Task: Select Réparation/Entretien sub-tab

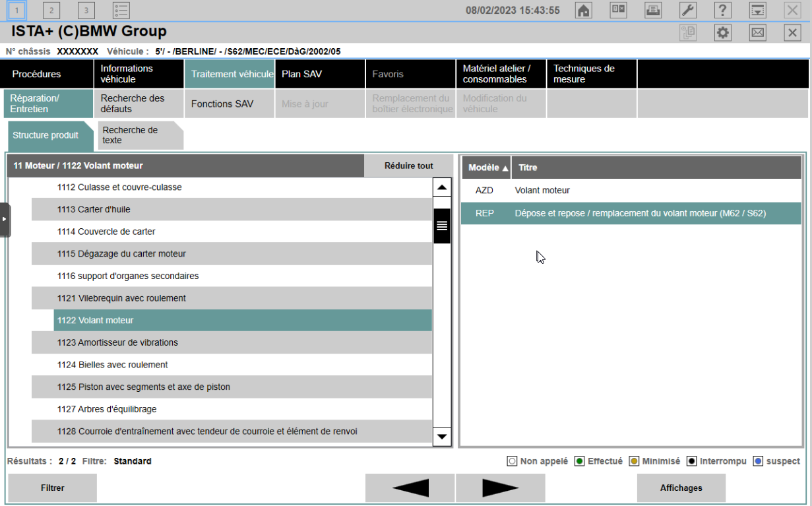Action: coord(48,104)
